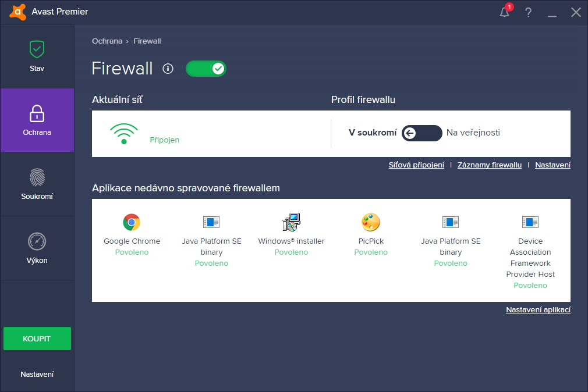The image size is (588, 392).
Task: Click the Připojen status text
Action: [x=165, y=140]
